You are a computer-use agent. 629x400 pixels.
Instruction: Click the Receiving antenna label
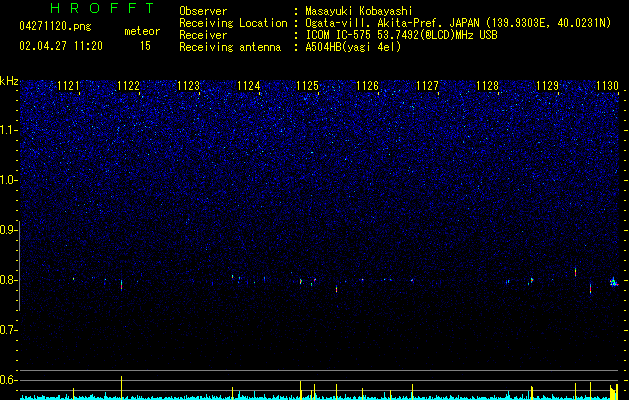(230, 47)
